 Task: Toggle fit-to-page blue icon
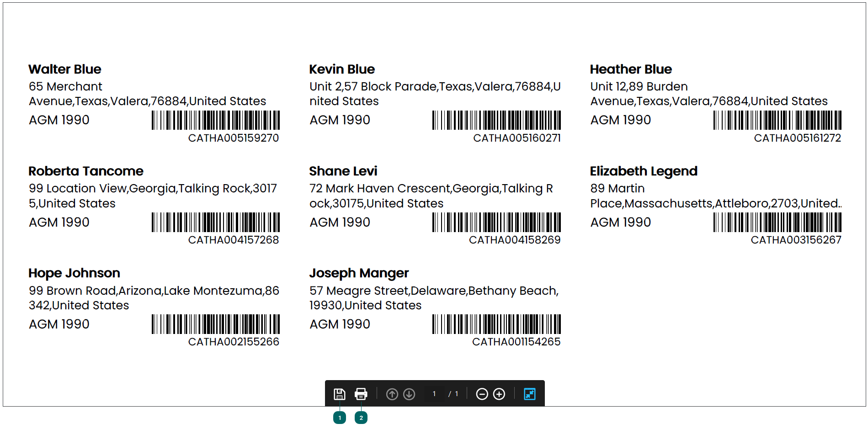pyautogui.click(x=530, y=394)
